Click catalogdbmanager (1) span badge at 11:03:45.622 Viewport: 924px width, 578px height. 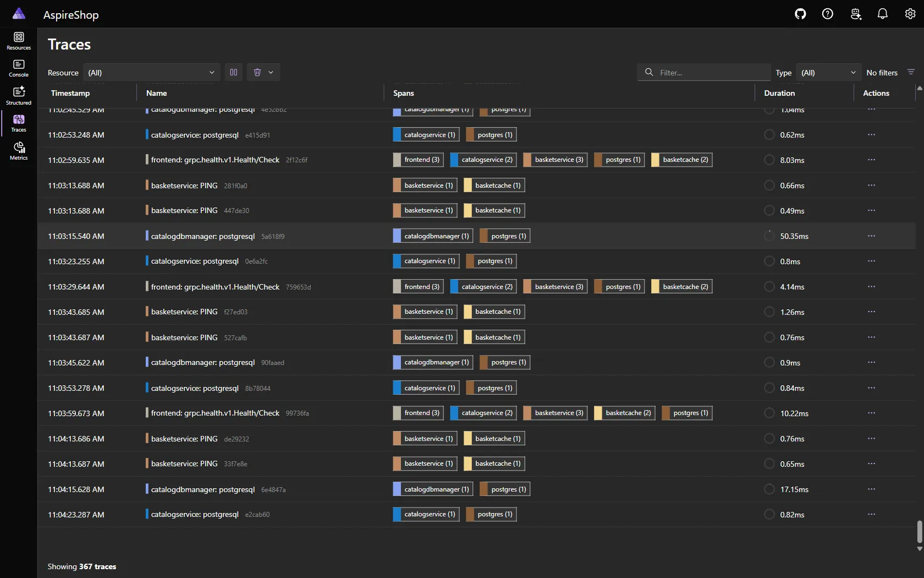[433, 362]
